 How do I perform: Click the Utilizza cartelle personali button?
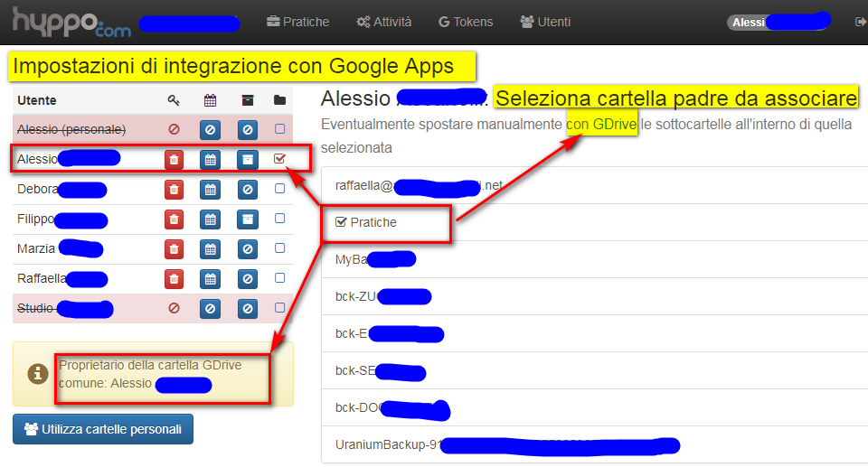point(103,429)
